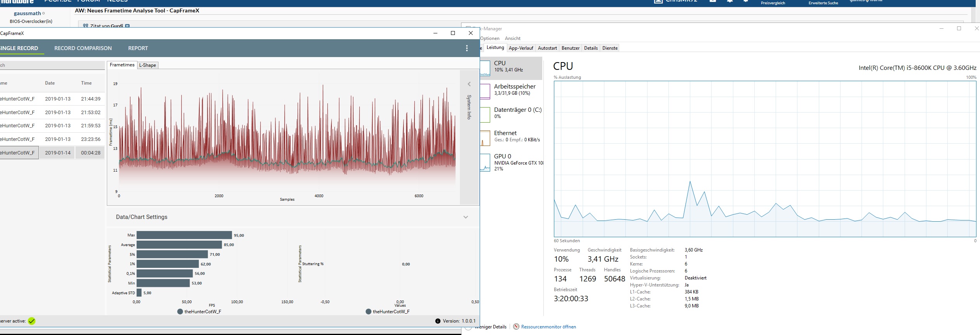Expand the Data/Chart Settings section
The image size is (980, 335).
pyautogui.click(x=466, y=217)
